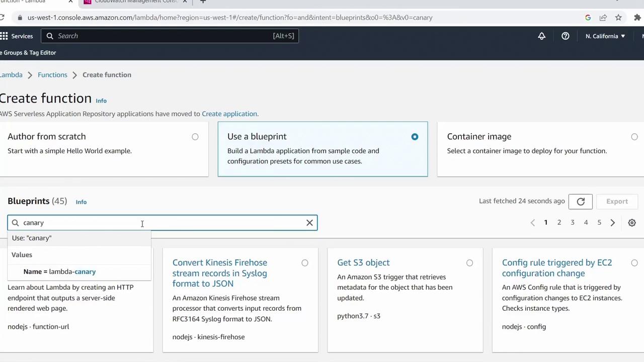This screenshot has width=644, height=362.
Task: Click the 'nodejs · config' tag
Action: coord(524,326)
